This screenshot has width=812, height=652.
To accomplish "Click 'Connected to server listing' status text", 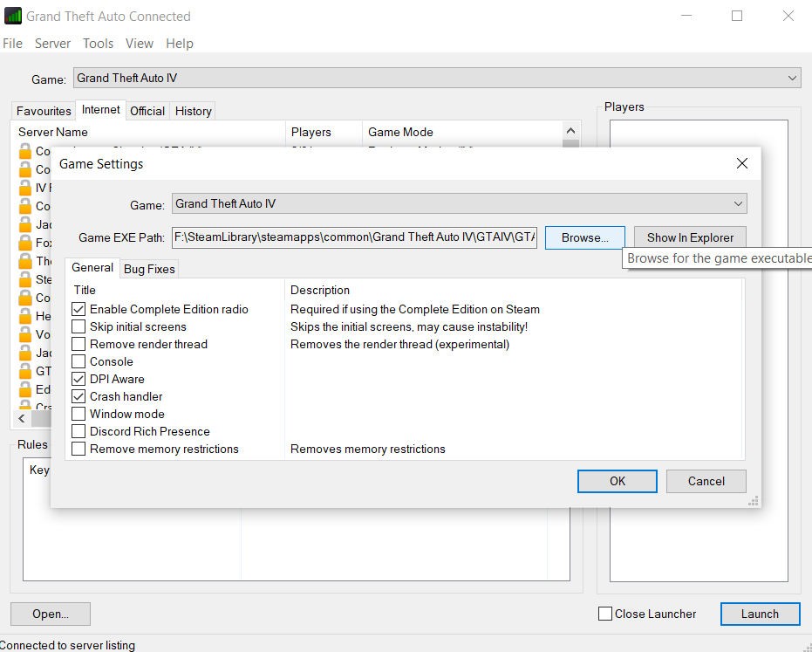I will [67, 645].
